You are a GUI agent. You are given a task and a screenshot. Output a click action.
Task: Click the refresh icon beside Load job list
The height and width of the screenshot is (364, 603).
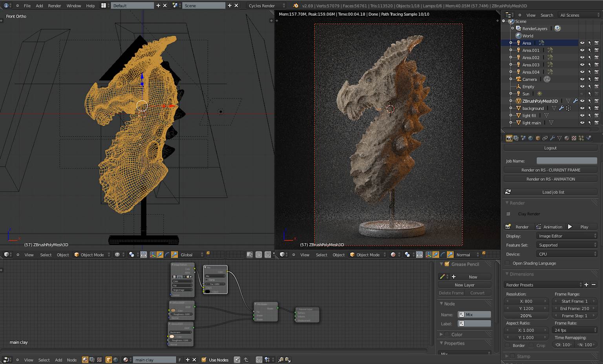pyautogui.click(x=508, y=192)
